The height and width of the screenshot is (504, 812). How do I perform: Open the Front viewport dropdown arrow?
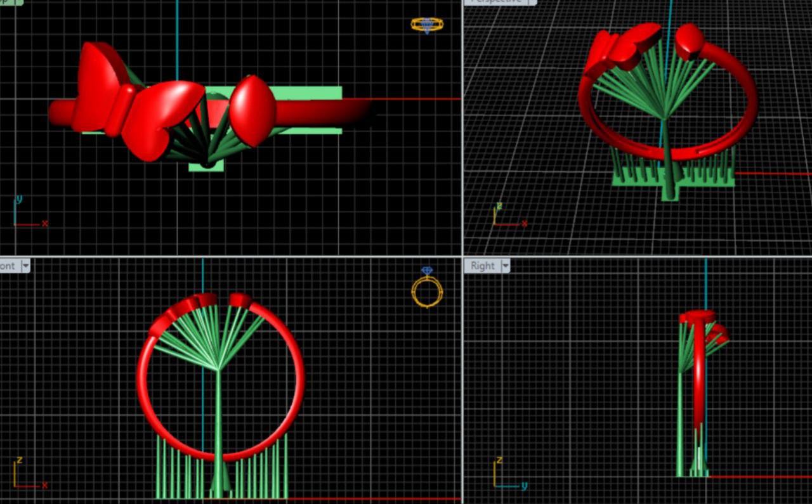(x=25, y=266)
